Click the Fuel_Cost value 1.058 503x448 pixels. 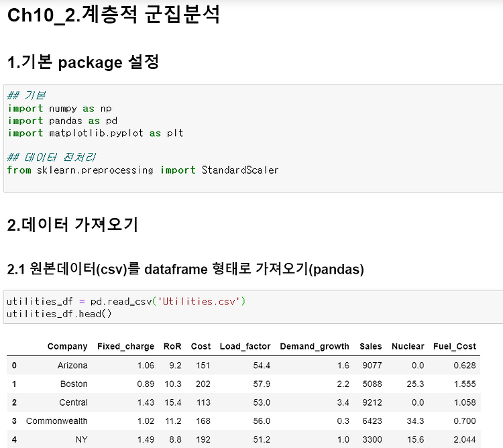tap(465, 402)
